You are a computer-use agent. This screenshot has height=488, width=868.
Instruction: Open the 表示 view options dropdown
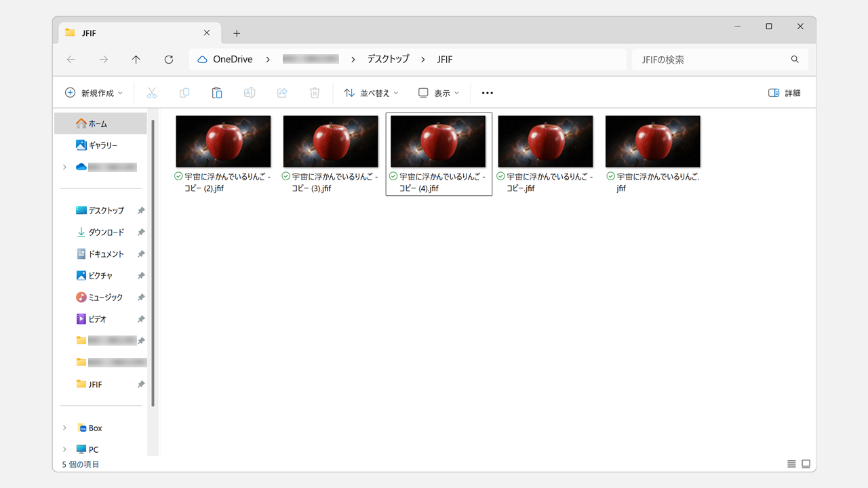click(x=438, y=92)
